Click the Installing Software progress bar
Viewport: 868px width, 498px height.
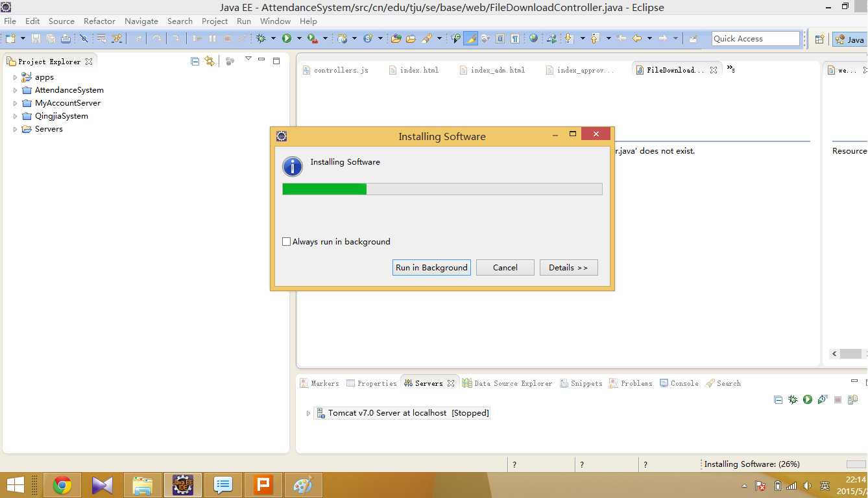coord(442,189)
